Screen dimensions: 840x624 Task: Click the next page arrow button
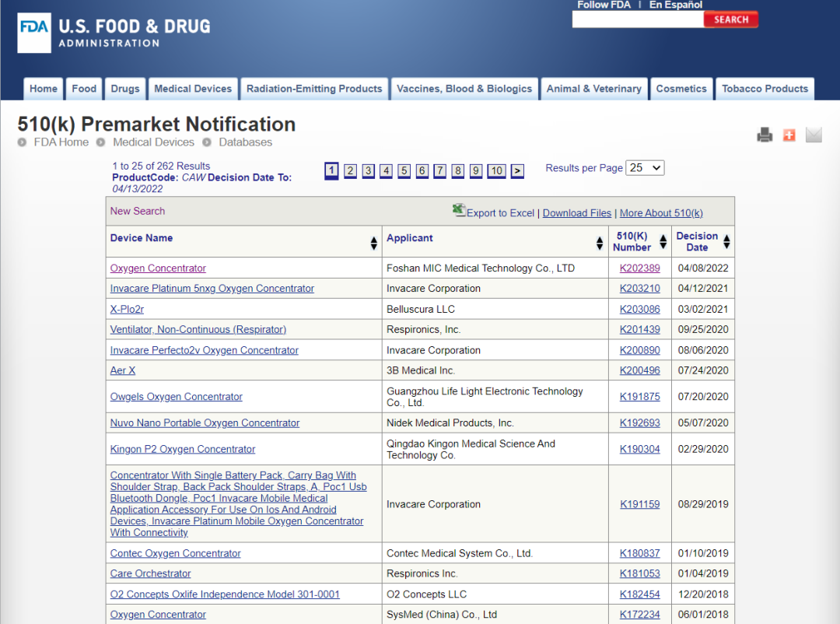[517, 171]
